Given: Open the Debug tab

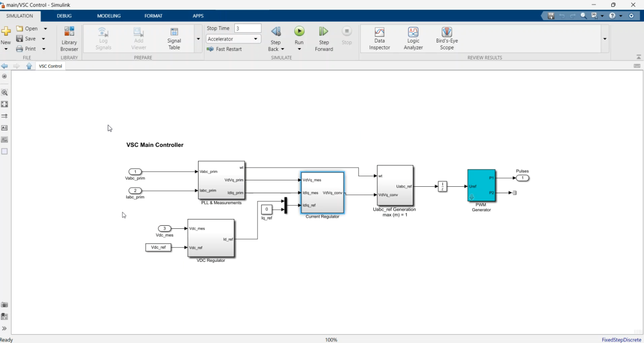Looking at the screenshot, I should click(64, 16).
